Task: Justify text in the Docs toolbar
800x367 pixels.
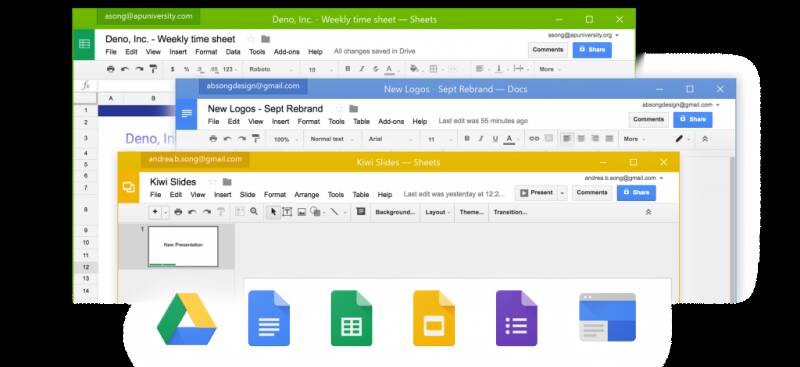Action: tap(609, 138)
